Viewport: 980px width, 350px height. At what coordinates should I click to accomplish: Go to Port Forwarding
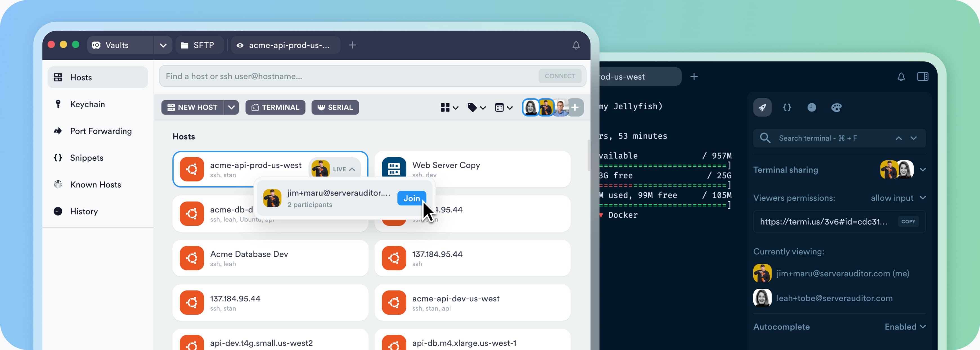click(97, 131)
